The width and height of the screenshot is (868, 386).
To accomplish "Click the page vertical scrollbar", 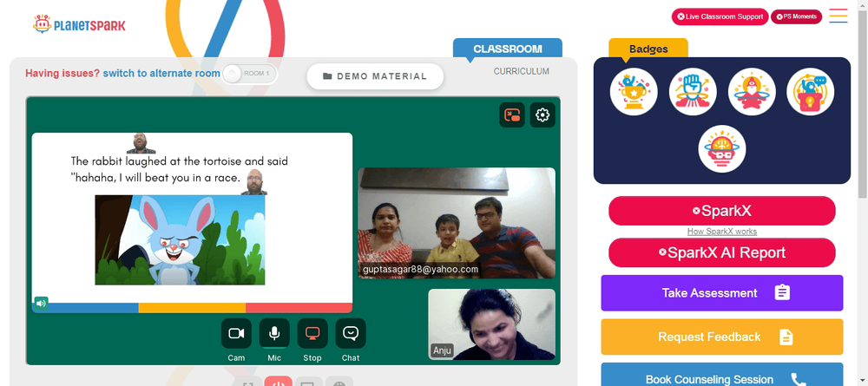I will (863, 105).
